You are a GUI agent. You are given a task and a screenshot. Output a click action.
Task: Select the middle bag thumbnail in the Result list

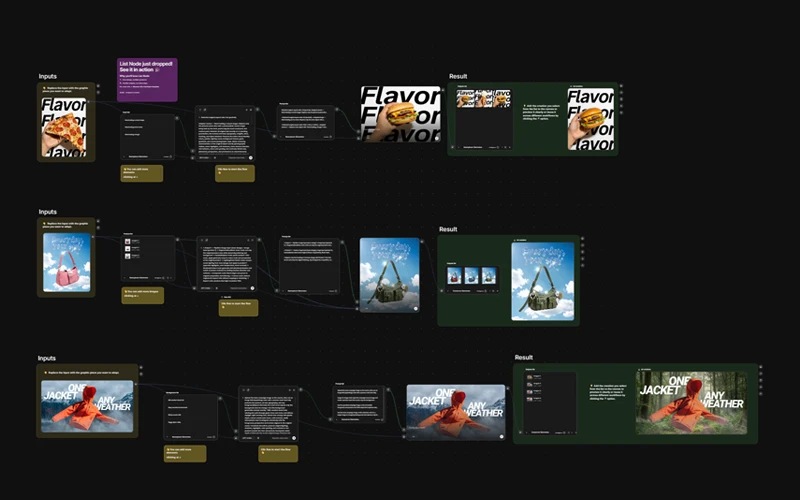click(472, 276)
